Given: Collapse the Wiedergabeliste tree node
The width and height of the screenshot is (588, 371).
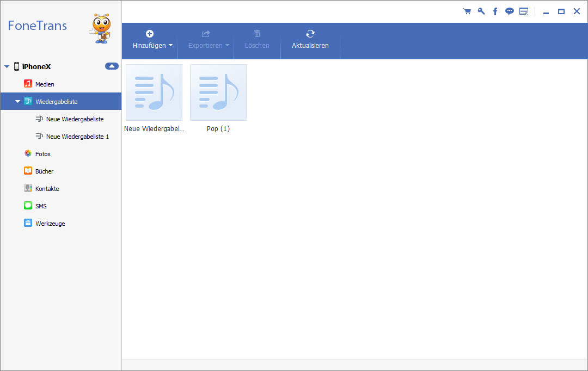Looking at the screenshot, I should pyautogui.click(x=17, y=102).
